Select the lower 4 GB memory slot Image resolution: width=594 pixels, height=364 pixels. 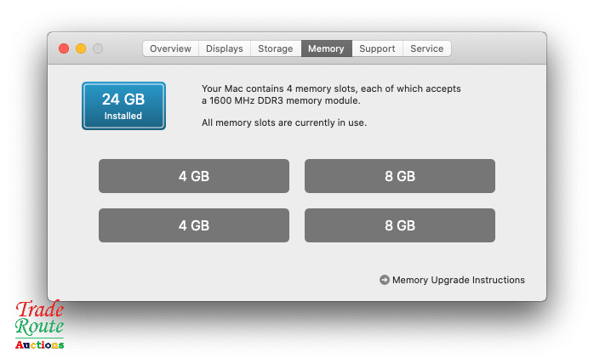[194, 225]
